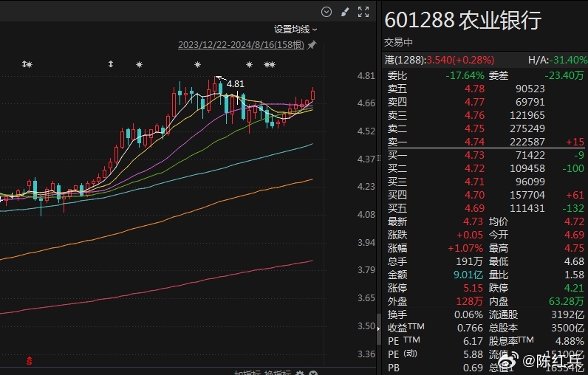588x375 pixels.
Task: Click the 4.81 peak price label on chart
Action: [x=236, y=84]
